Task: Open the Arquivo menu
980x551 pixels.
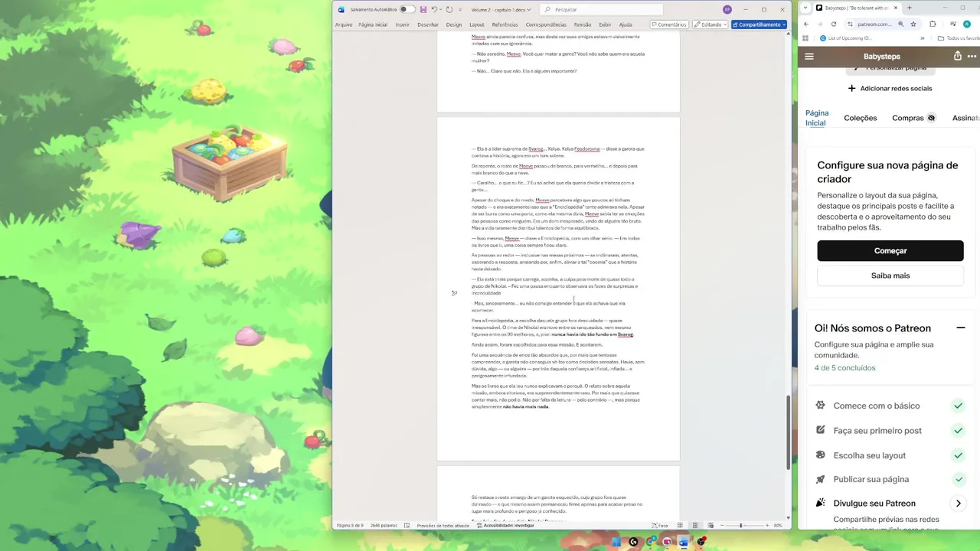Action: coord(343,24)
